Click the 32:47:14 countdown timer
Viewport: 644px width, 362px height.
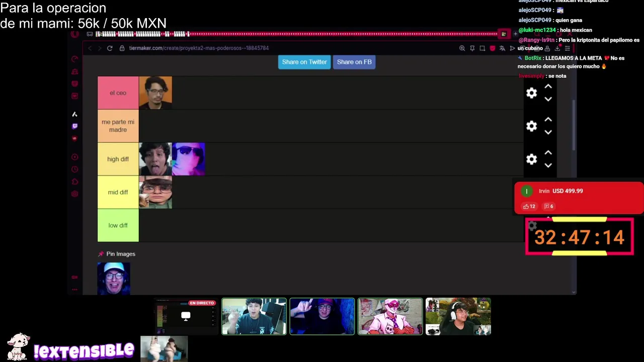coord(579,237)
